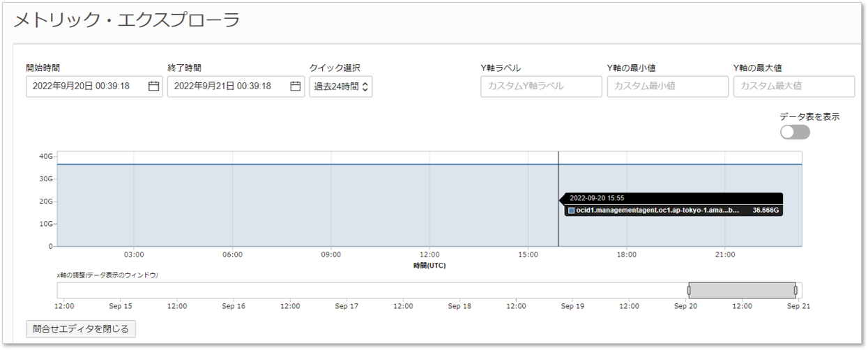Viewport: 868px width, 350px height.
Task: Expand the クイック選択 dropdown
Action: pos(341,86)
